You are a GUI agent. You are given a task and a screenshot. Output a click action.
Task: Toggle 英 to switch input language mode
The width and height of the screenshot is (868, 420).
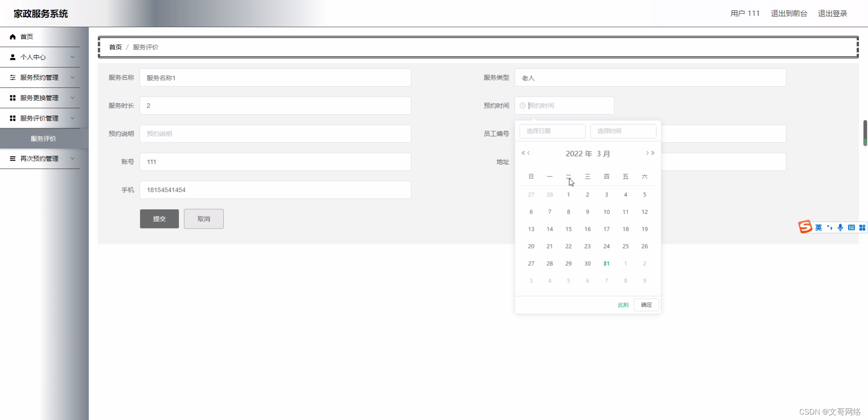(819, 228)
